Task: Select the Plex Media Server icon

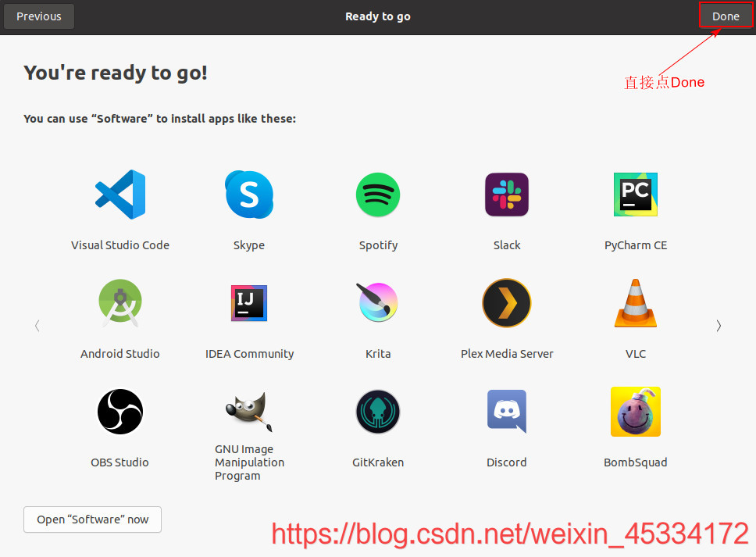Action: click(507, 303)
